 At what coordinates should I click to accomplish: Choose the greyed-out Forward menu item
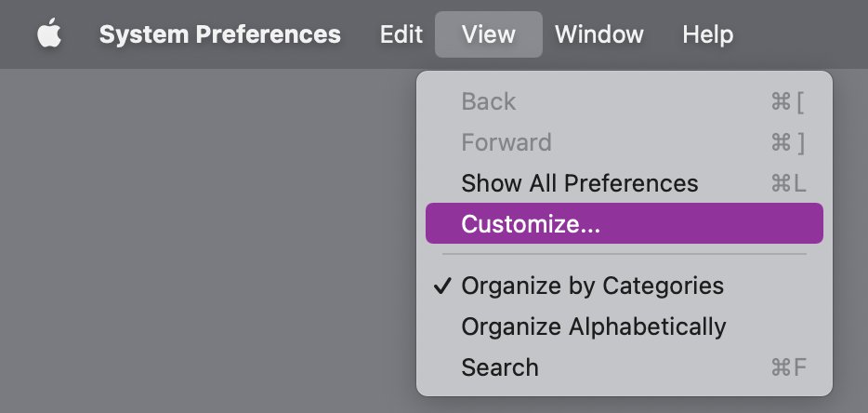point(625,142)
